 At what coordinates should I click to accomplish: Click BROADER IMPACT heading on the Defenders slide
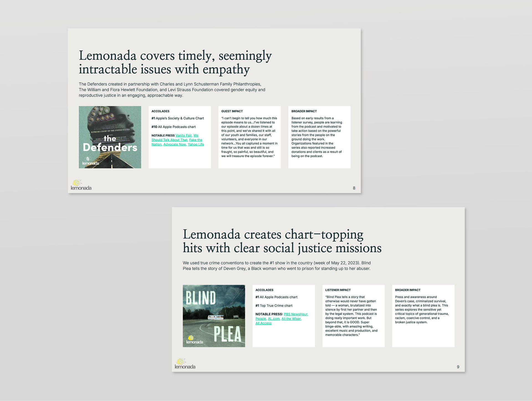coord(304,111)
